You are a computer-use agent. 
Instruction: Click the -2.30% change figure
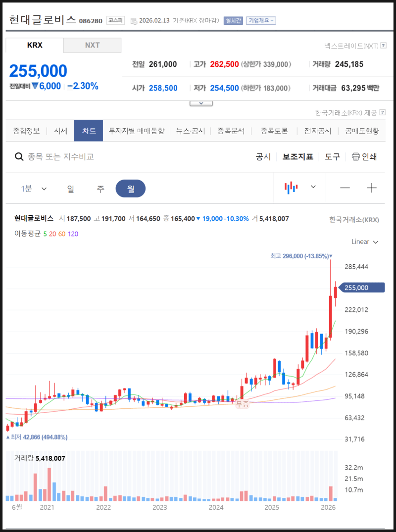coord(83,86)
